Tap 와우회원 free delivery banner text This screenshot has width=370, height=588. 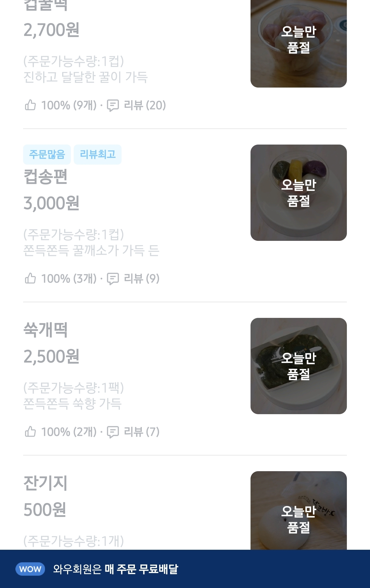[x=116, y=569]
